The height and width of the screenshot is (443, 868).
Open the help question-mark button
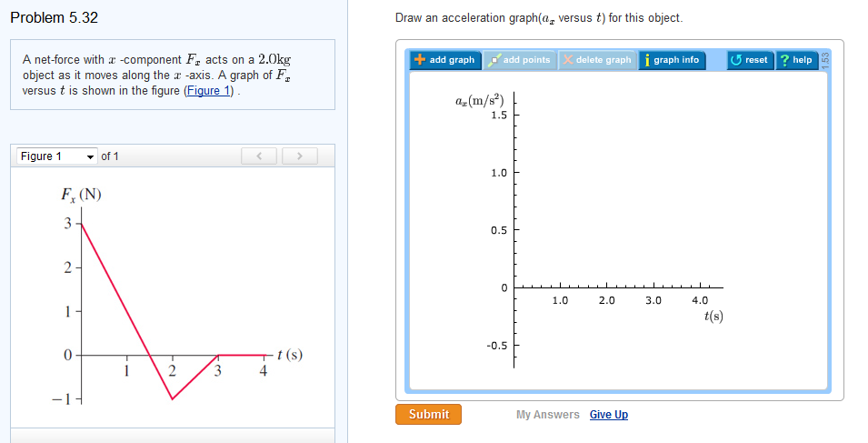coord(795,60)
